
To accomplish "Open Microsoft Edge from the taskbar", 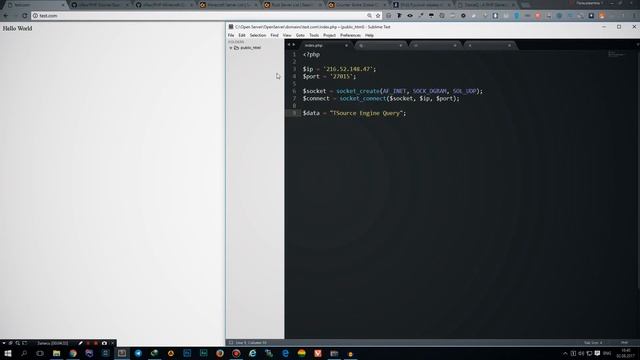I will click(x=285, y=353).
